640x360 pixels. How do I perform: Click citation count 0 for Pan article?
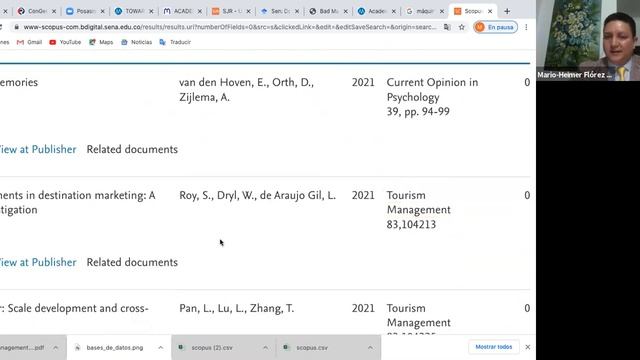tap(527, 309)
